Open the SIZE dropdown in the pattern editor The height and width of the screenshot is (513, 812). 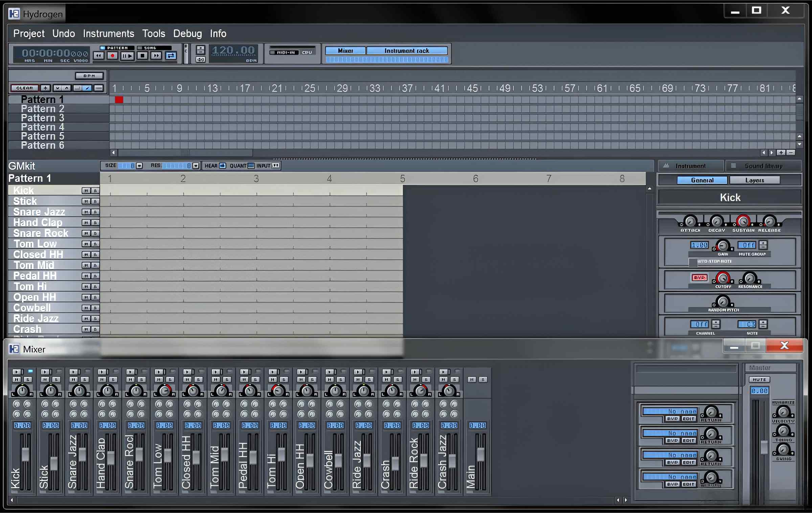pos(139,165)
